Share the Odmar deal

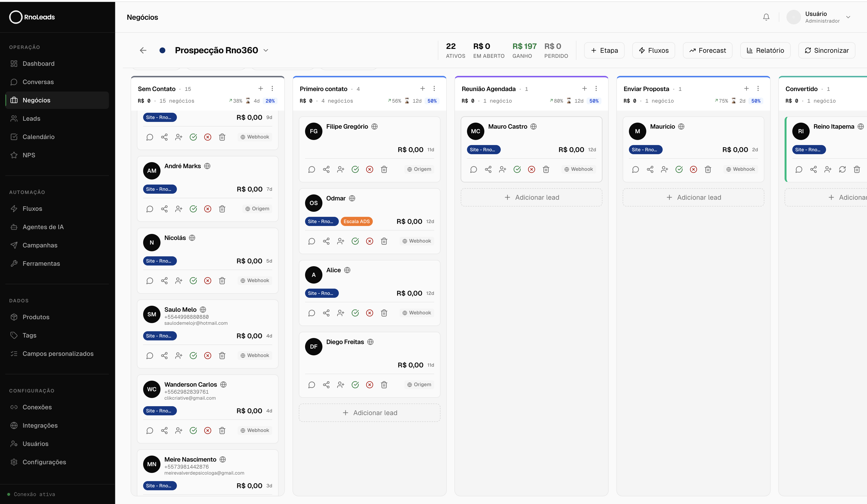tap(326, 241)
